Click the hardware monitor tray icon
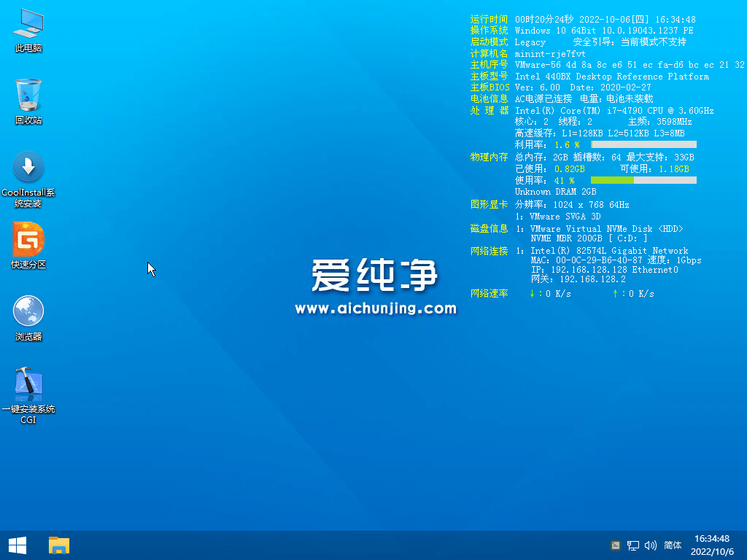Viewport: 747px width, 560px height. pos(616,545)
